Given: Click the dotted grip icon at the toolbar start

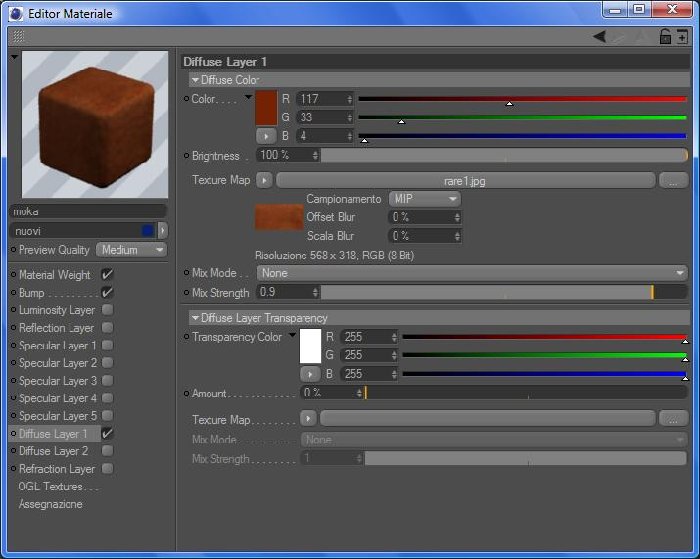Looking at the screenshot, I should (x=18, y=36).
